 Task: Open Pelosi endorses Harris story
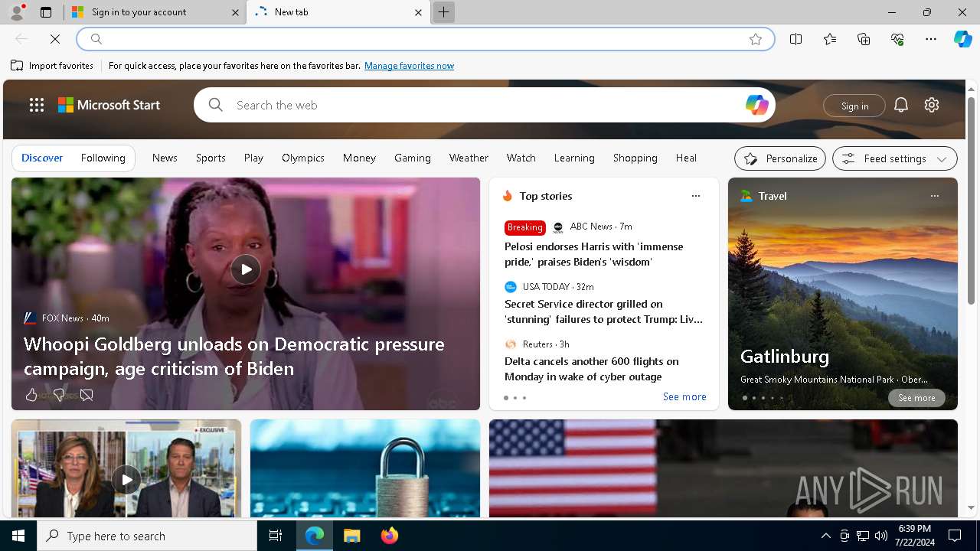(x=594, y=254)
